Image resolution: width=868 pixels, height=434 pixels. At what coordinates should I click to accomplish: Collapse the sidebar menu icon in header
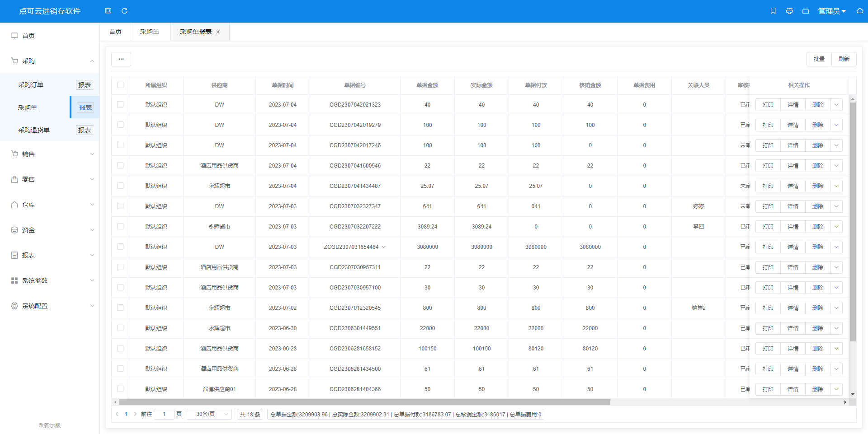[108, 11]
